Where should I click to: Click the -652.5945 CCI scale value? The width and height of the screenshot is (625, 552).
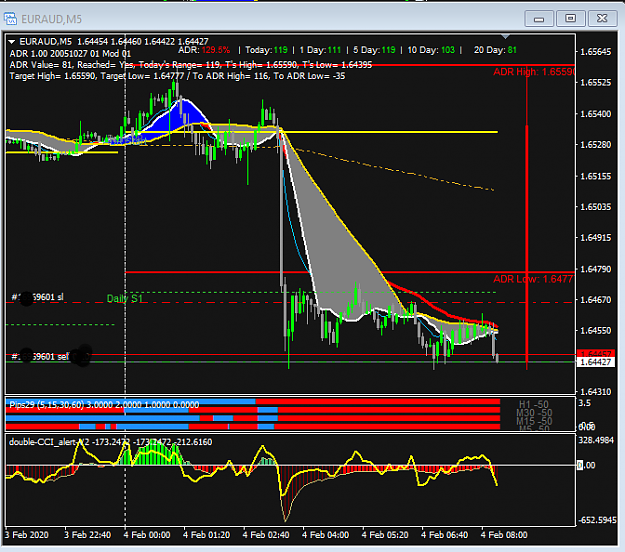click(x=597, y=520)
